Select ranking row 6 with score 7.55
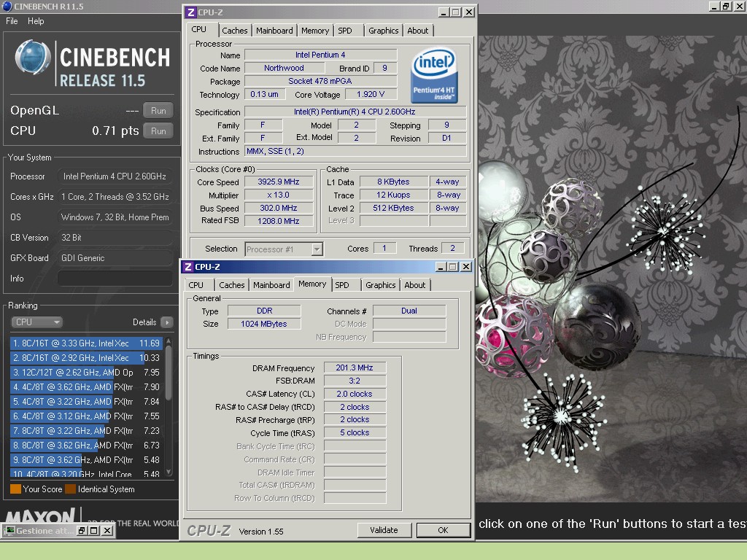Image resolution: width=747 pixels, height=560 pixels. (86, 416)
